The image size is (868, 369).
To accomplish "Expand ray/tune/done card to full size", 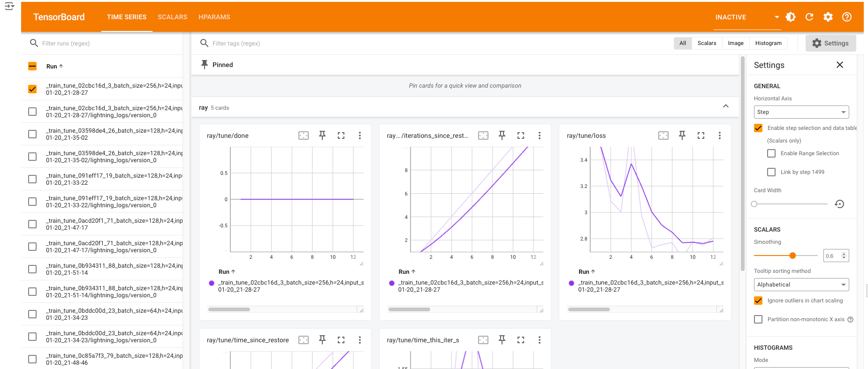I will click(341, 136).
